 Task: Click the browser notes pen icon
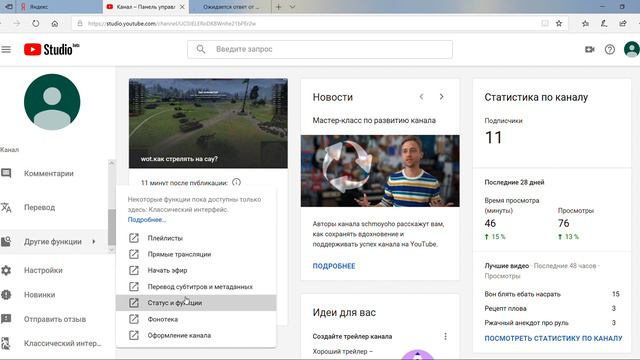click(604, 24)
